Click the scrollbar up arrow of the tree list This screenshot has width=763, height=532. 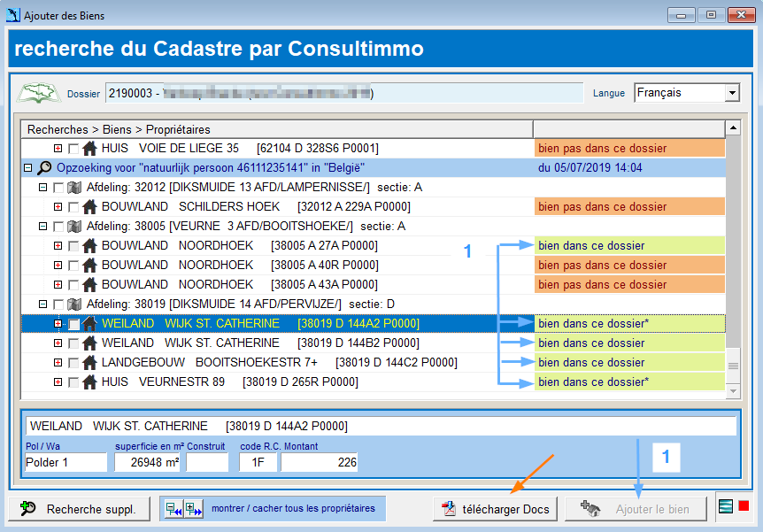(x=733, y=128)
